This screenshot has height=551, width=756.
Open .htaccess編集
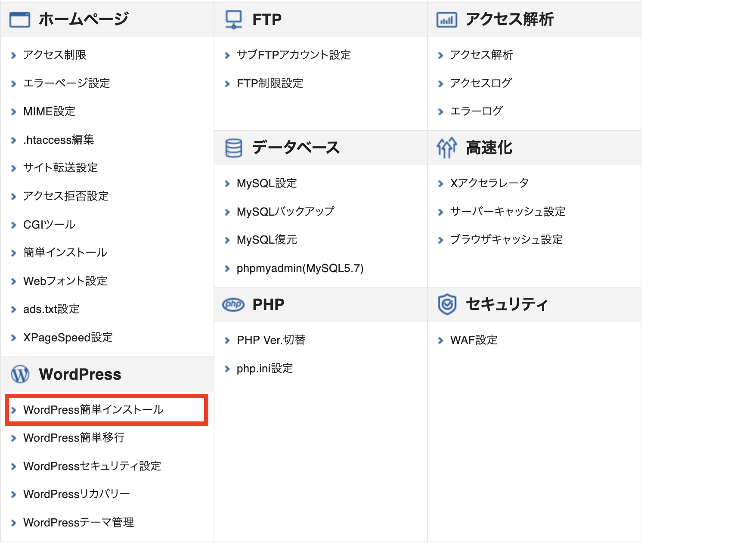click(59, 140)
